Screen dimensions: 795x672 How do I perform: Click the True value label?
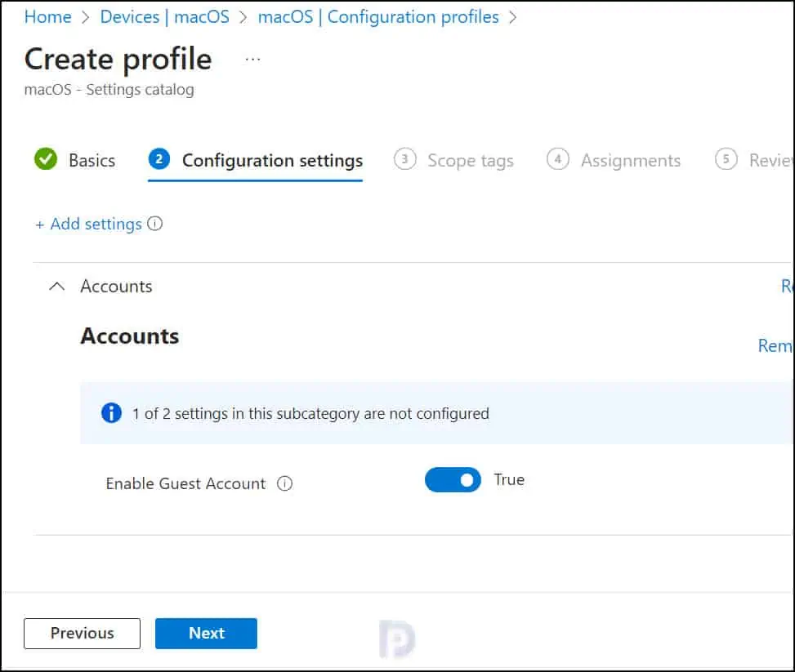(509, 479)
